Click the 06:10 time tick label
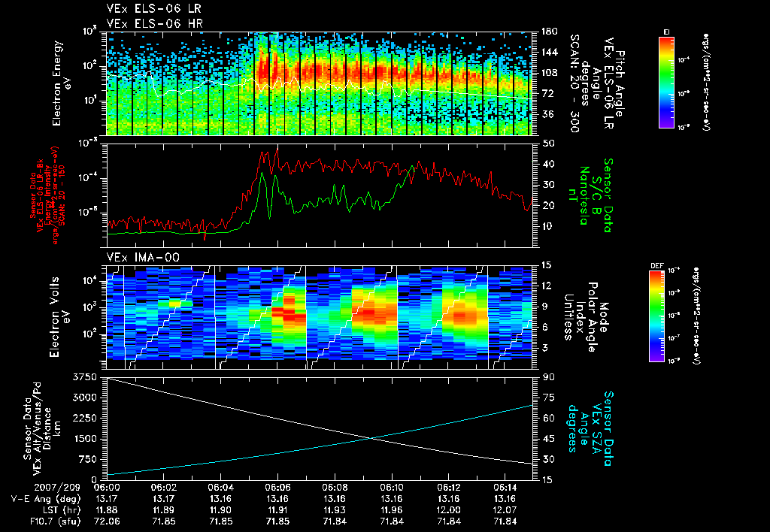The image size is (770, 532). 391,488
